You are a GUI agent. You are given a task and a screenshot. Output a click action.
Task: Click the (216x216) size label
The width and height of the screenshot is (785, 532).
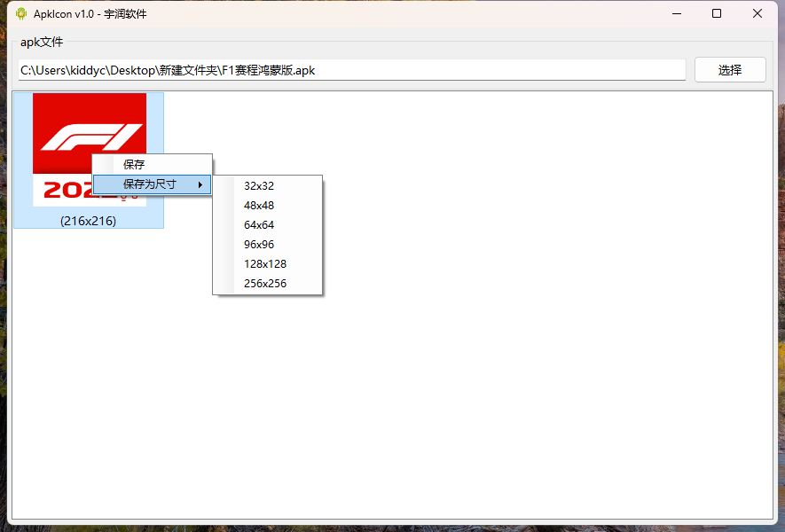(88, 221)
